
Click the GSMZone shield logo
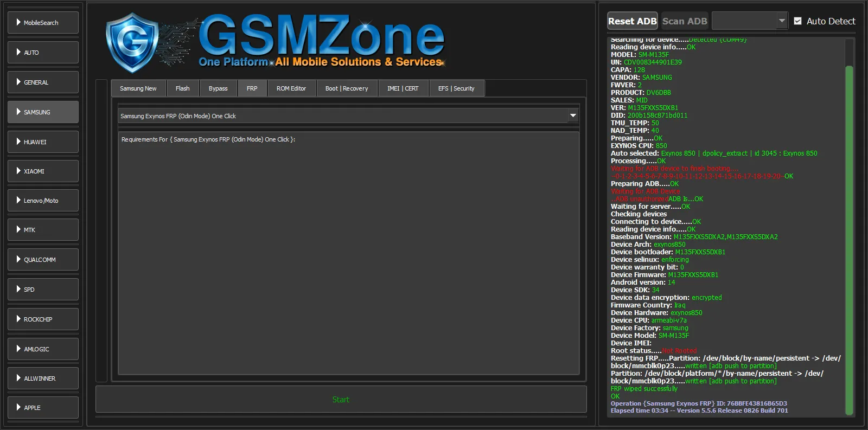132,42
